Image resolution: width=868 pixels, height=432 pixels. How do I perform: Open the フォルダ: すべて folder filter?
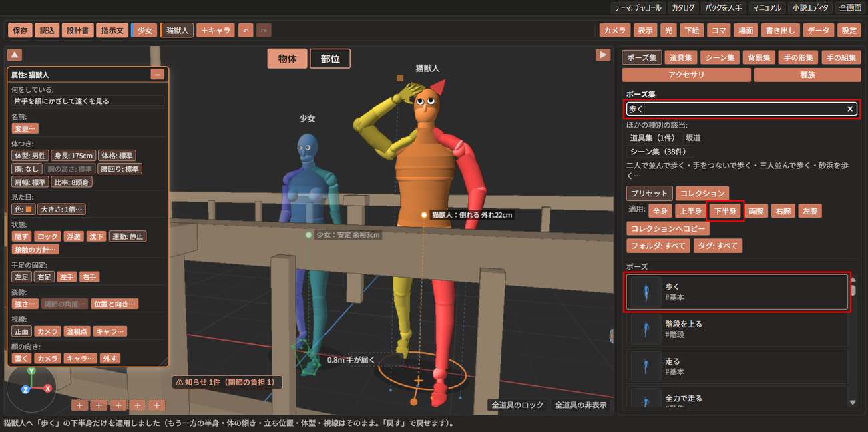click(x=658, y=246)
